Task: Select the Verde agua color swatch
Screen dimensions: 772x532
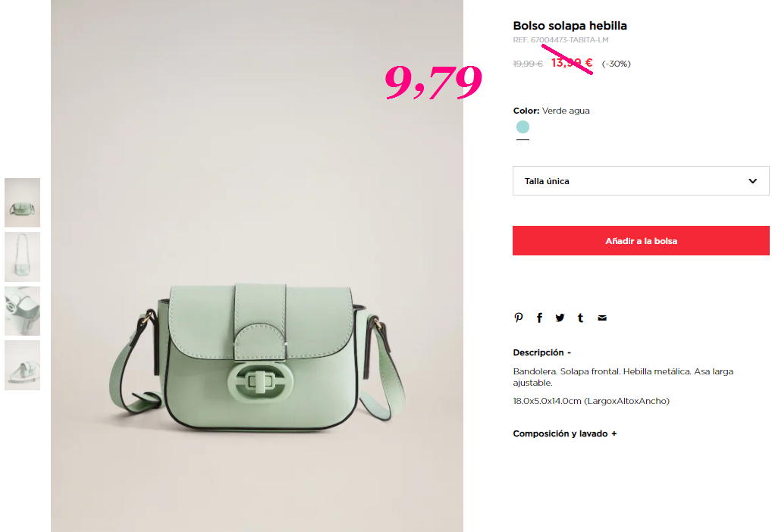Action: [523, 127]
